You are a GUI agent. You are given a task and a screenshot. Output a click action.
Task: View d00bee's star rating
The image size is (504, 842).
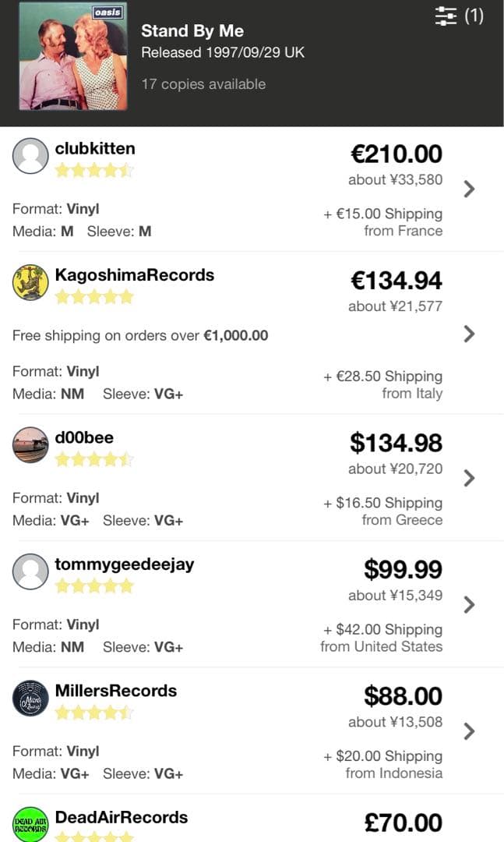94,459
